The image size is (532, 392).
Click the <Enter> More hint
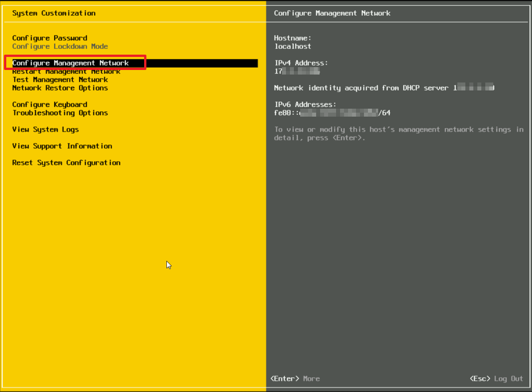[295, 378]
